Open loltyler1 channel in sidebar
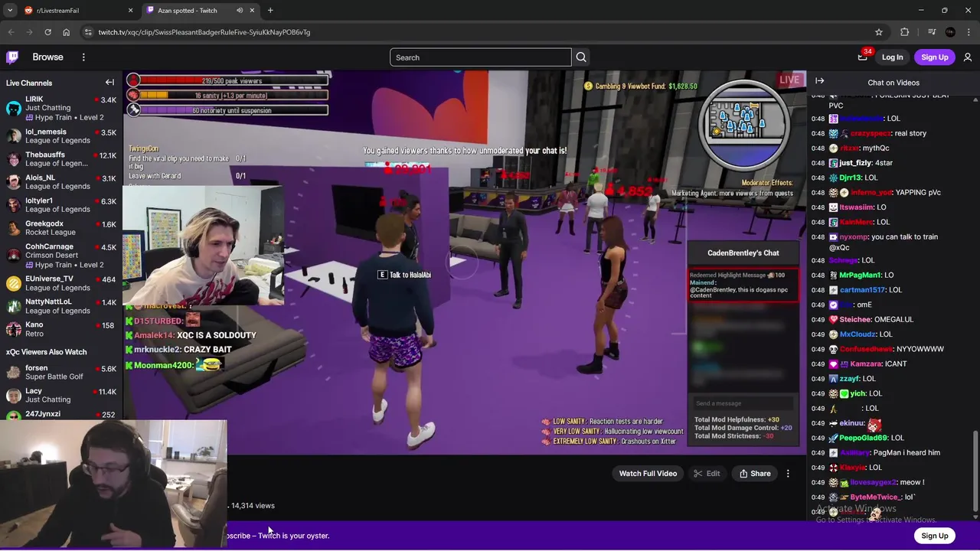This screenshot has height=551, width=980. (61, 204)
